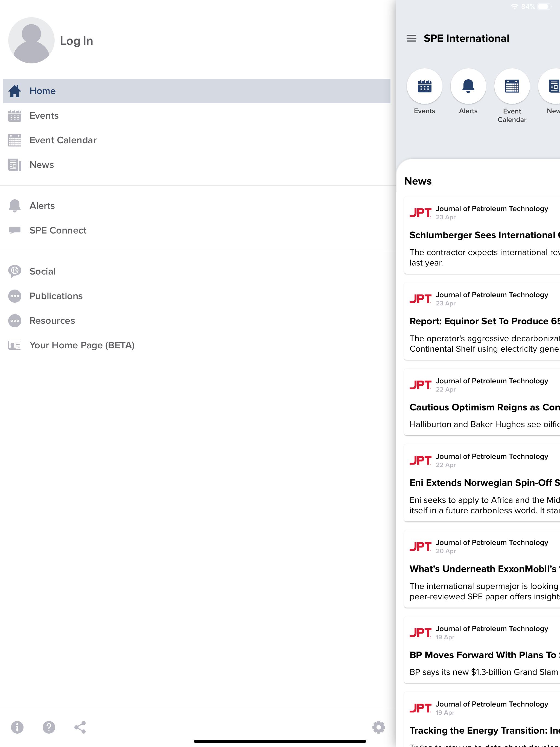The image size is (560, 747).
Task: Tap the help question mark icon
Action: click(x=49, y=727)
